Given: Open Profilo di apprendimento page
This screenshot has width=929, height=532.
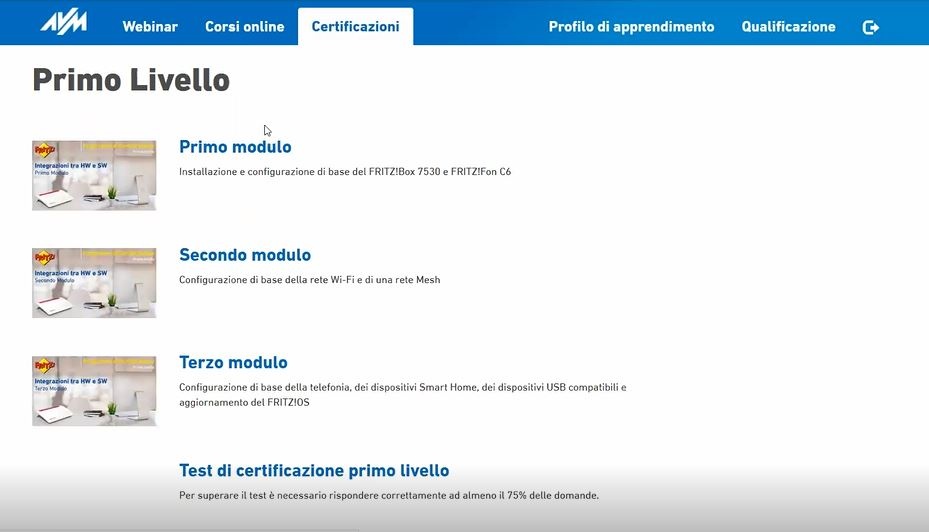Looking at the screenshot, I should (x=631, y=27).
